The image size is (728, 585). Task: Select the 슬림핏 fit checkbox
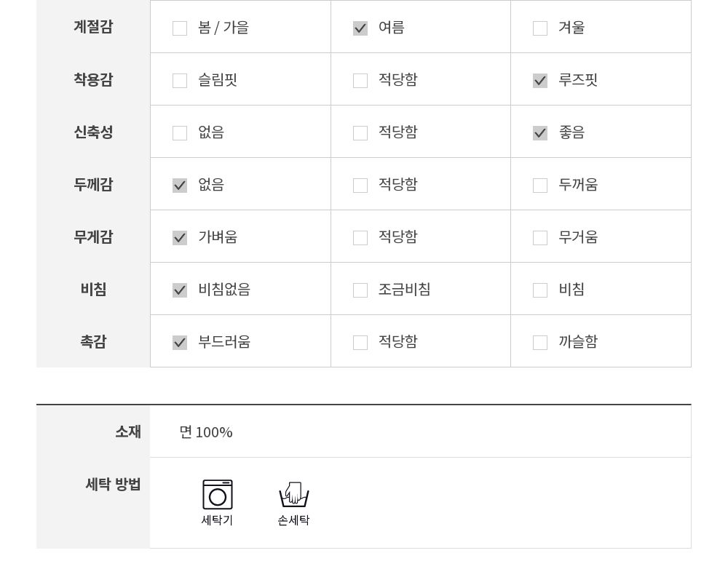click(180, 81)
